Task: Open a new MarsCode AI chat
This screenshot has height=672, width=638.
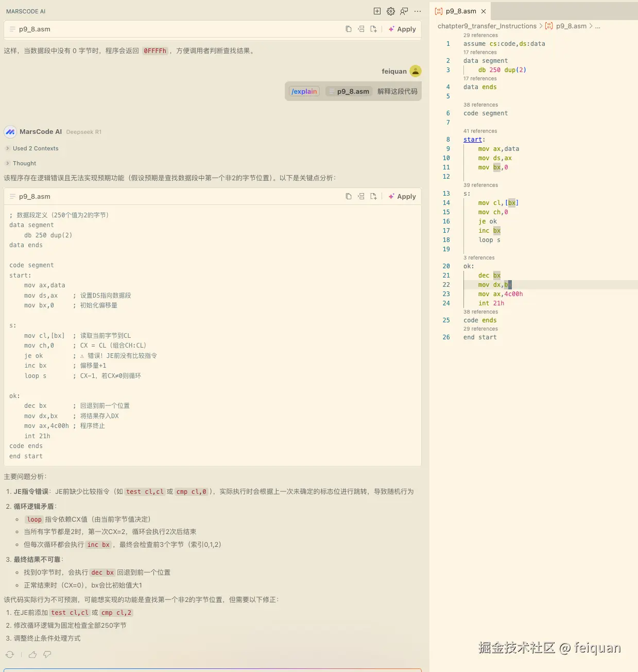Action: tap(377, 11)
